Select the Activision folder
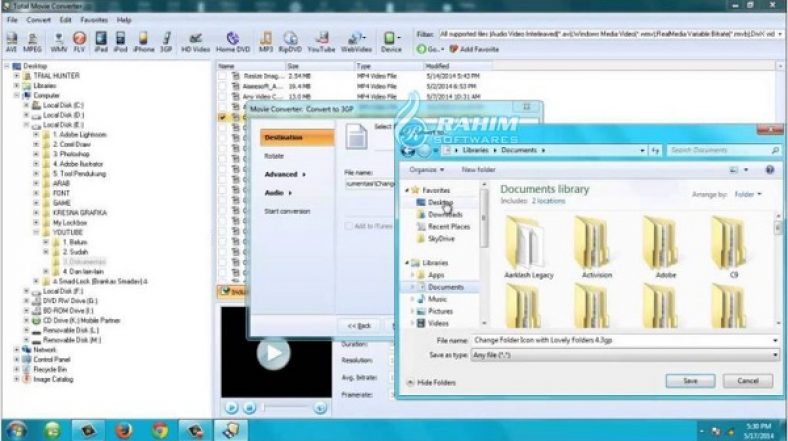Screen dimensions: 788x441 (597, 247)
